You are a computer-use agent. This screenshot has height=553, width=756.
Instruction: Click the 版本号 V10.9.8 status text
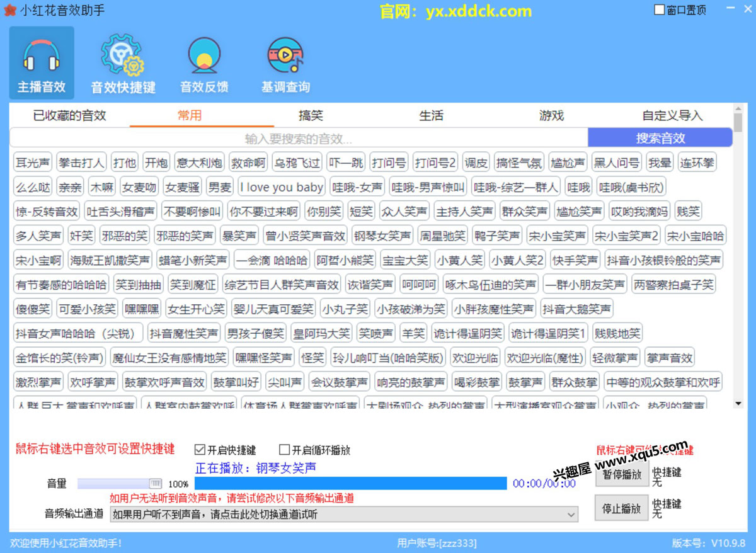[709, 543]
